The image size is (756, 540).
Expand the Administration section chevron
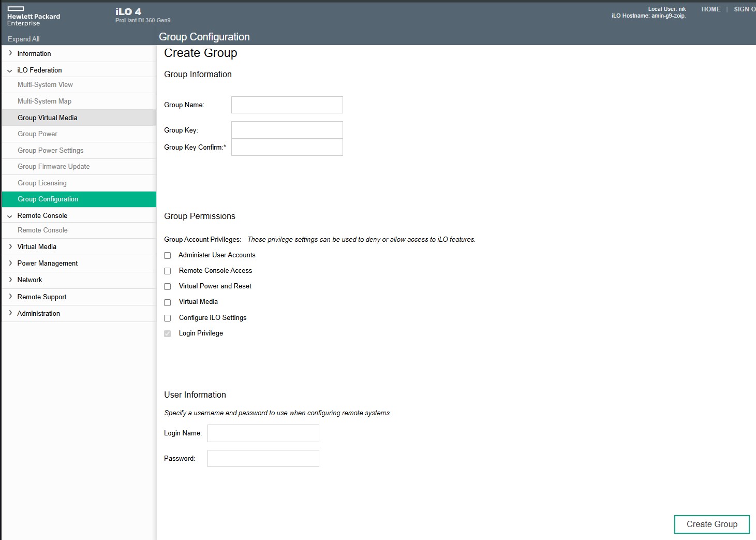coord(10,313)
